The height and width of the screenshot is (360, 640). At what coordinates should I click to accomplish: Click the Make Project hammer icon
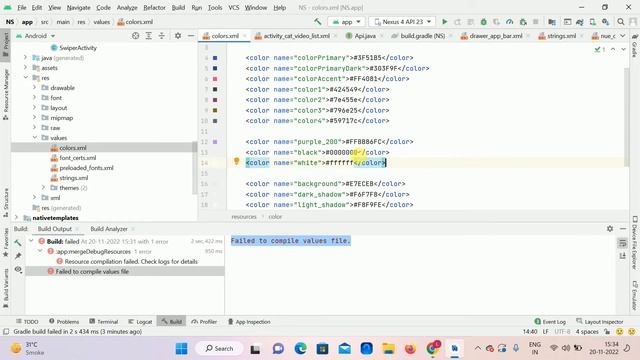[x=318, y=22]
